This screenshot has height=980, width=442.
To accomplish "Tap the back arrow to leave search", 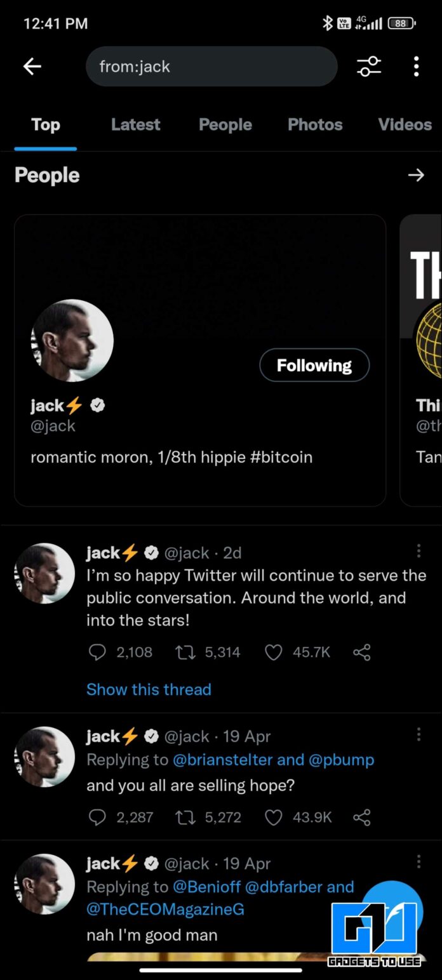I will [32, 66].
